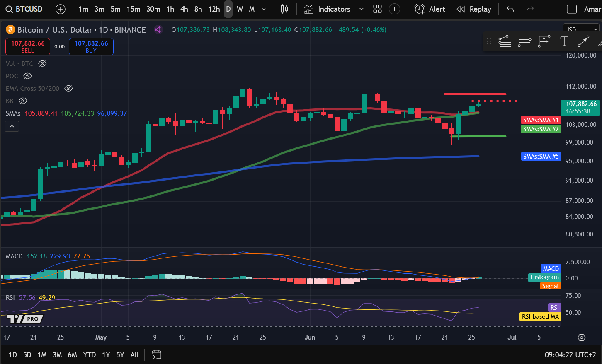This screenshot has height=364, width=602.
Task: Select the 1h timeframe
Action: [170, 9]
